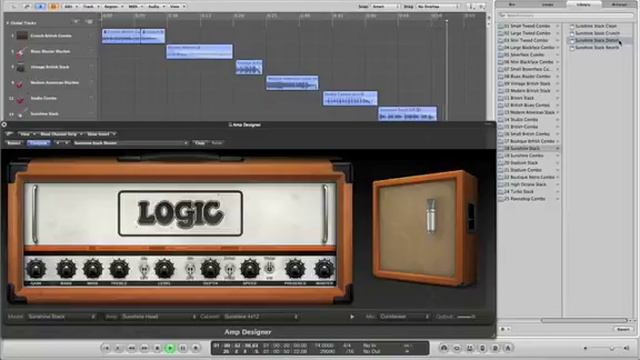Toggle the sync switch left of SPEED
The height and width of the screenshot is (360, 640).
click(x=229, y=269)
